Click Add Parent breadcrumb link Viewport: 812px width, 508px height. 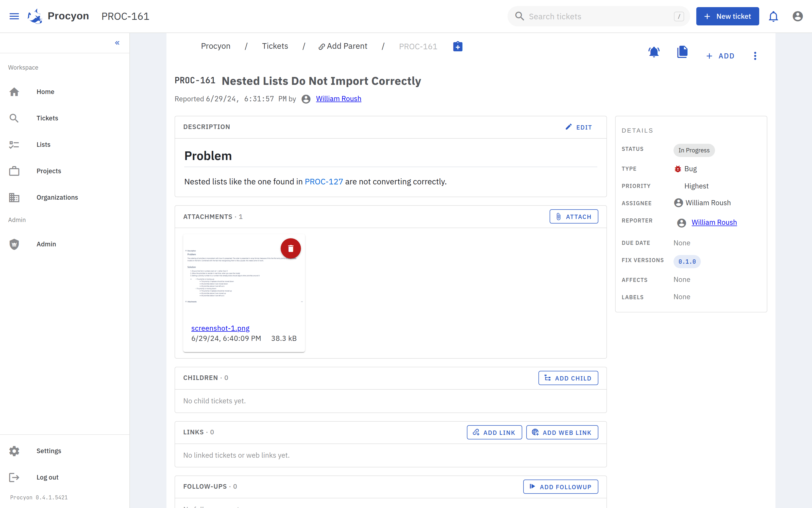click(x=343, y=46)
